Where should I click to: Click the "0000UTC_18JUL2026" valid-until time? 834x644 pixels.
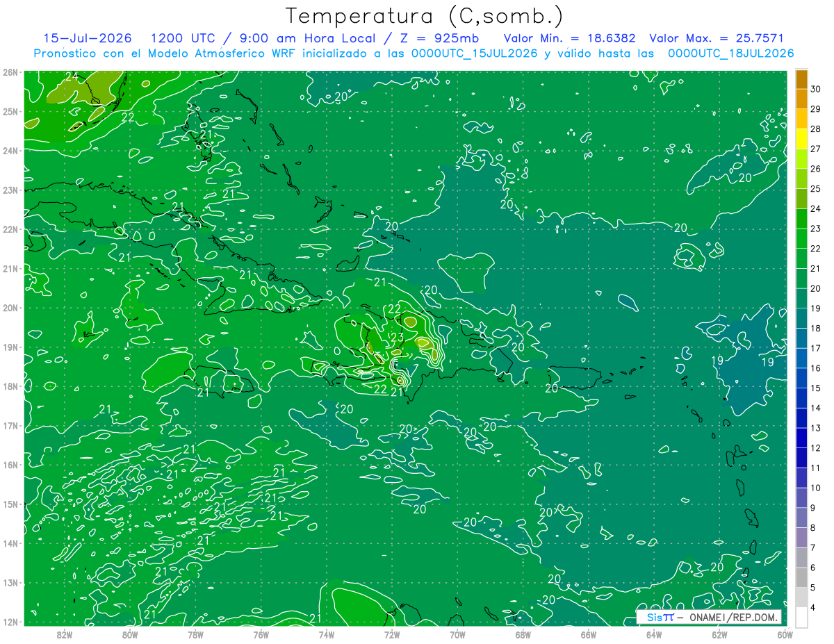coord(731,53)
